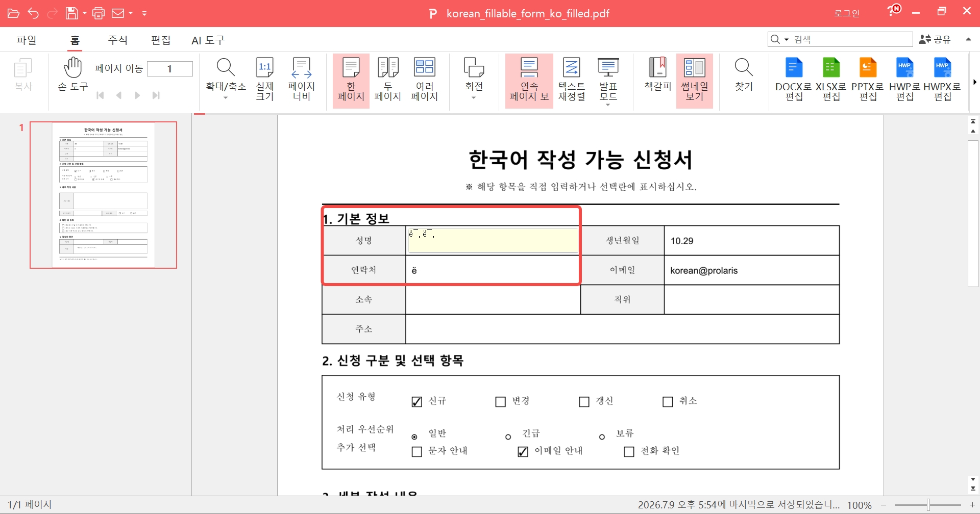
Task: Go to previous page arrow
Action: (x=119, y=95)
